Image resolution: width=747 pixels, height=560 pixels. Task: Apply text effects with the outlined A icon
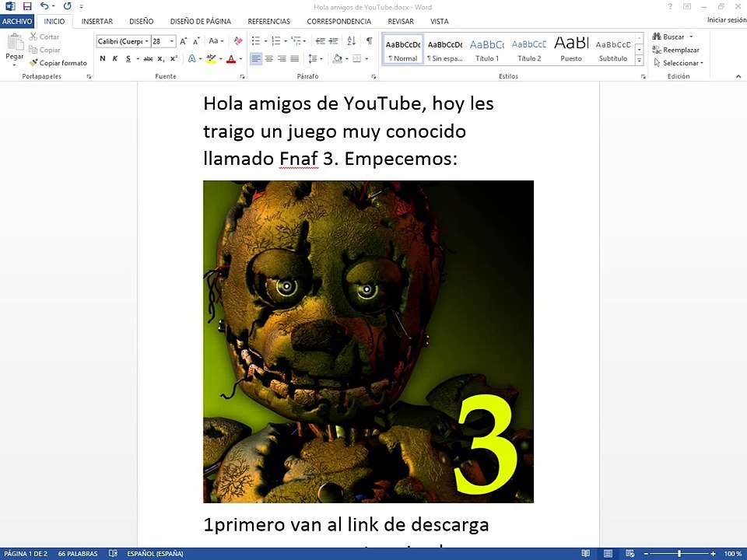pos(192,58)
